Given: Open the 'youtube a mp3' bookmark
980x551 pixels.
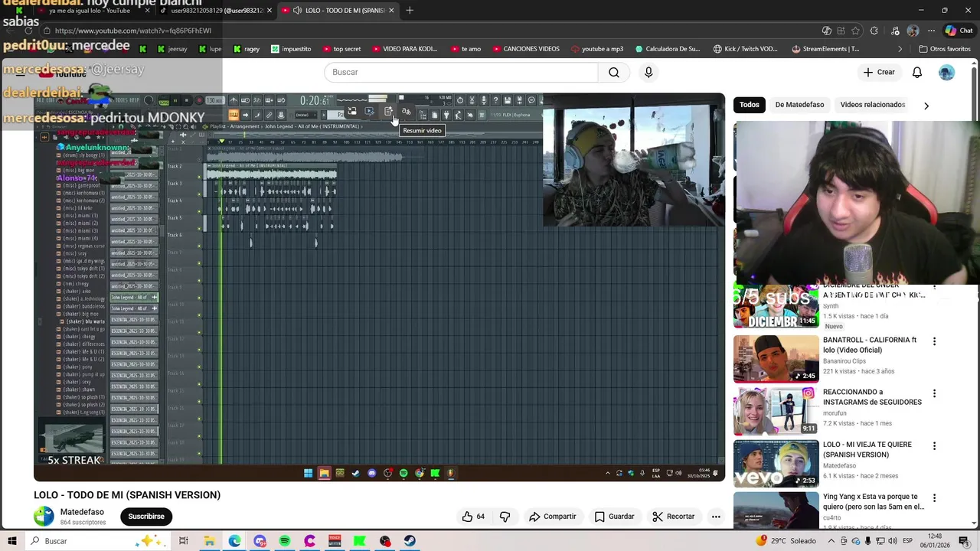Looking at the screenshot, I should 596,49.
